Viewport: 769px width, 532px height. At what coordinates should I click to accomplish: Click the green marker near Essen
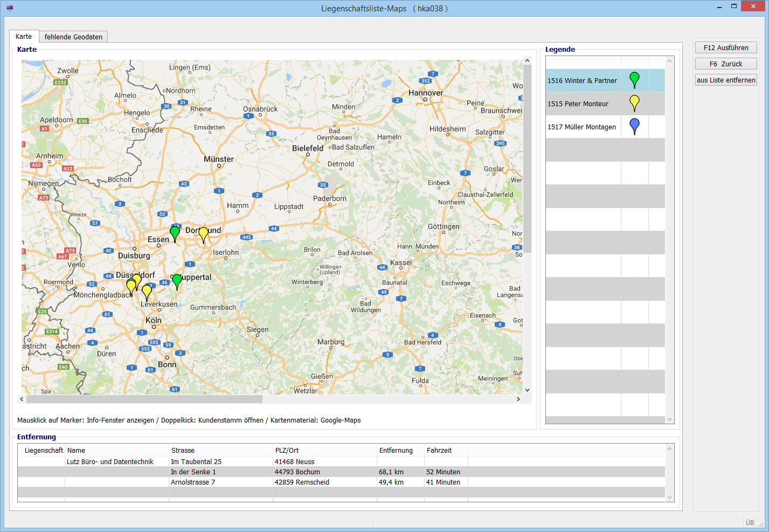click(175, 233)
